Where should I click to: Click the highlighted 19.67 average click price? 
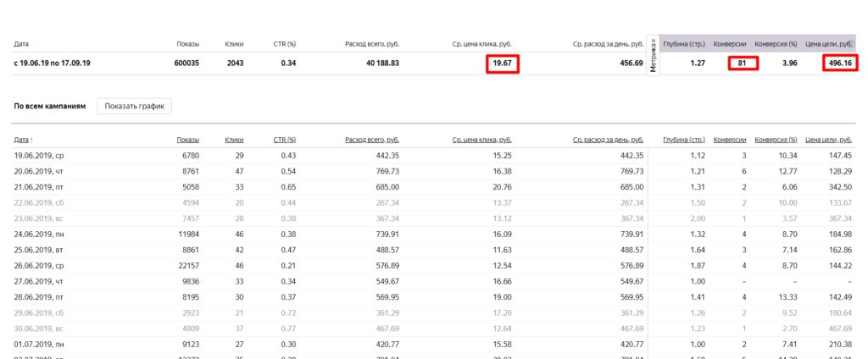[x=503, y=64]
